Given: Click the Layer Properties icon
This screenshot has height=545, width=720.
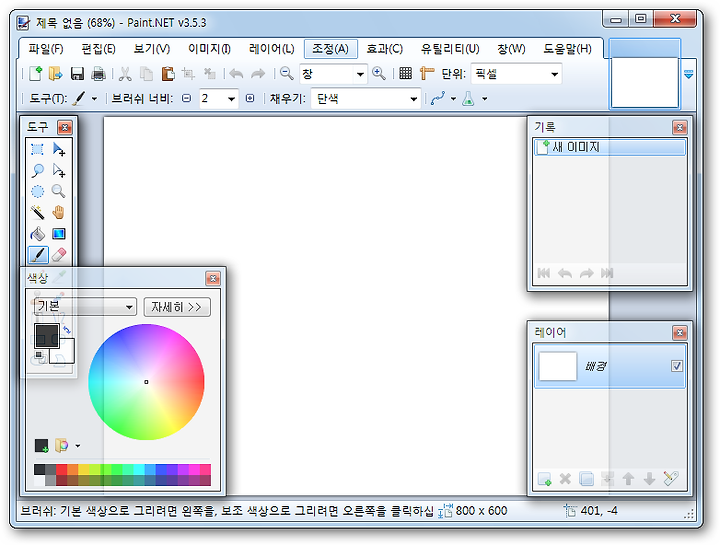Looking at the screenshot, I should coord(670,479).
